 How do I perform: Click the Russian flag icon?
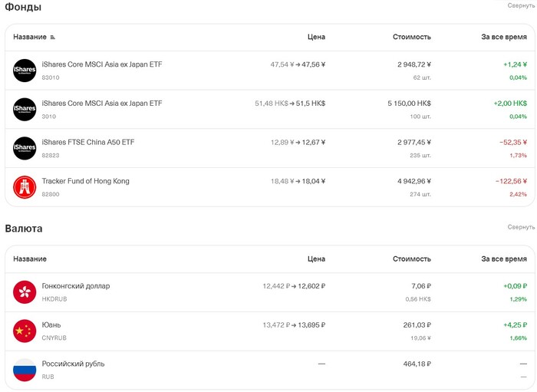[25, 370]
